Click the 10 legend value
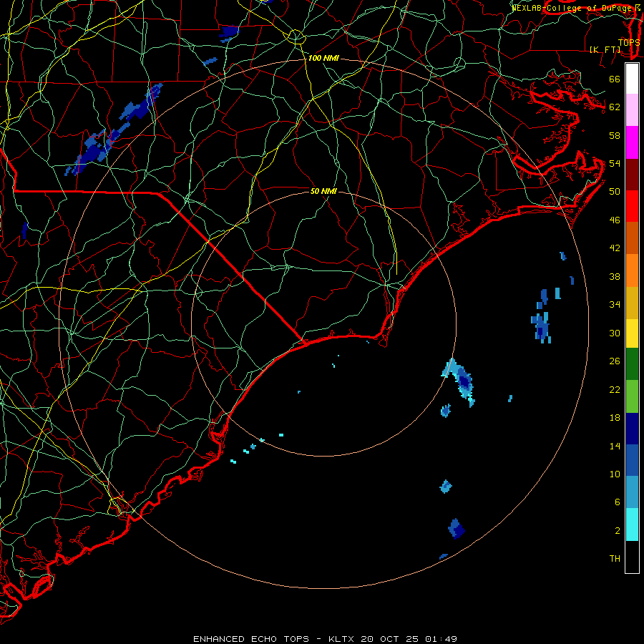 (615, 474)
